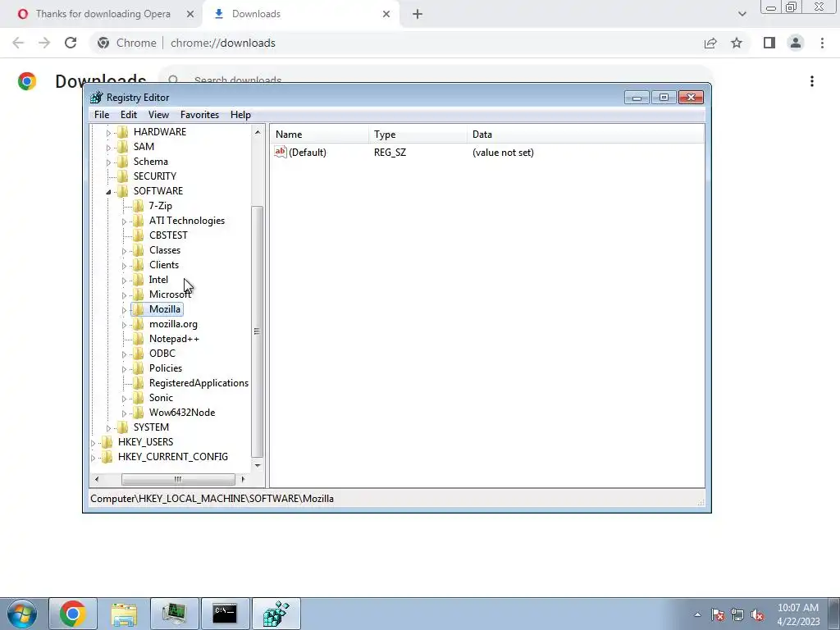Click the CBSTEST folder icon
The width and height of the screenshot is (840, 630).
[138, 235]
